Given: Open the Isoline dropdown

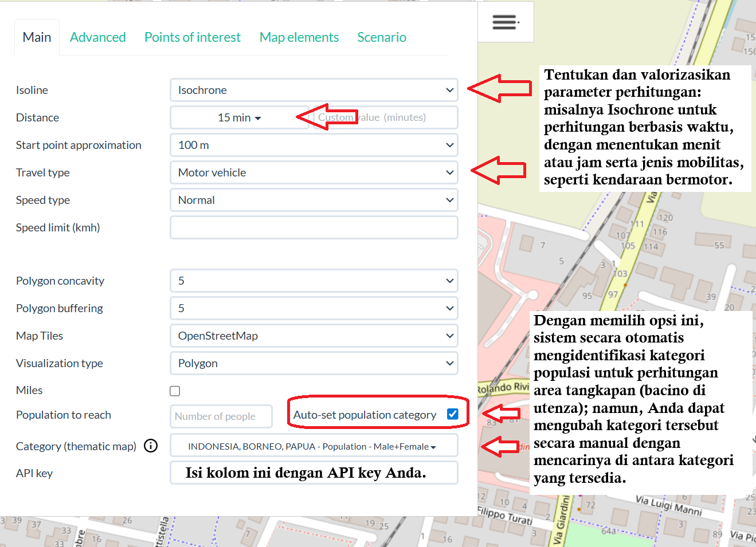Looking at the screenshot, I should click(x=314, y=90).
